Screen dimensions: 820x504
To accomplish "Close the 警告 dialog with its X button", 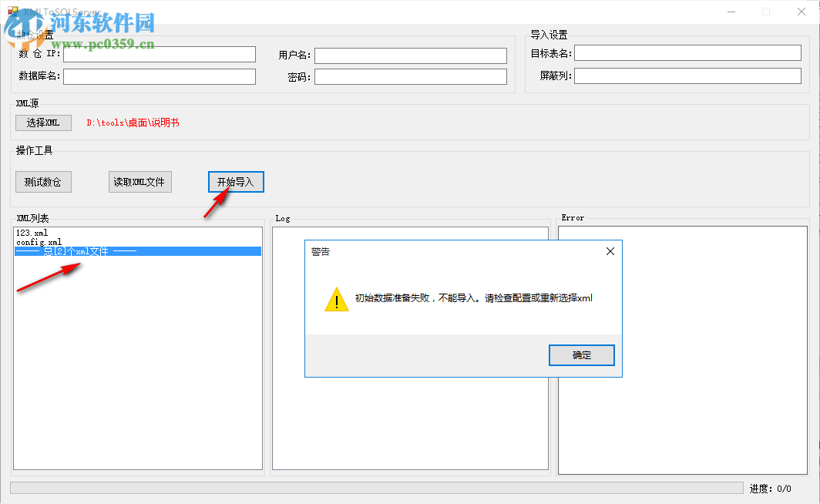I will point(610,250).
